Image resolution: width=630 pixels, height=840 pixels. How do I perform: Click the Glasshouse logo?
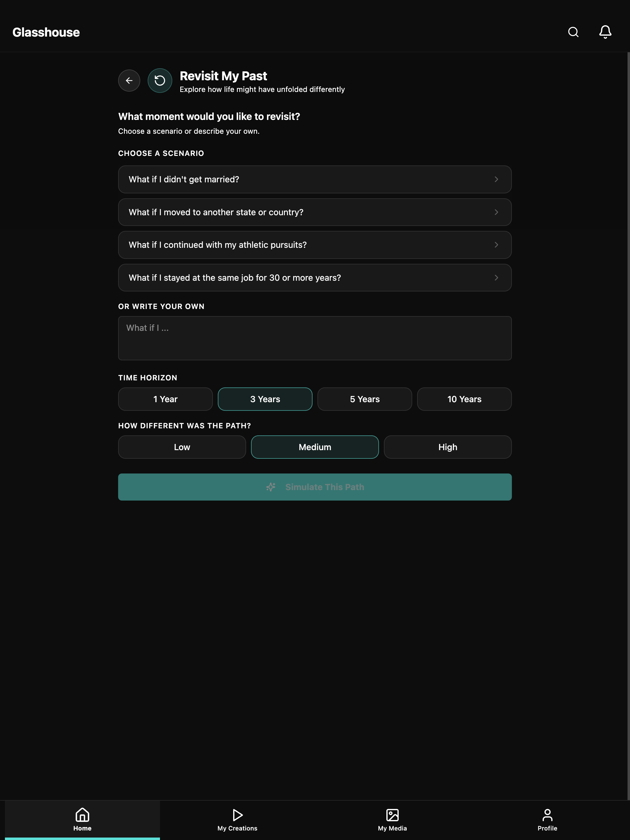tap(46, 32)
